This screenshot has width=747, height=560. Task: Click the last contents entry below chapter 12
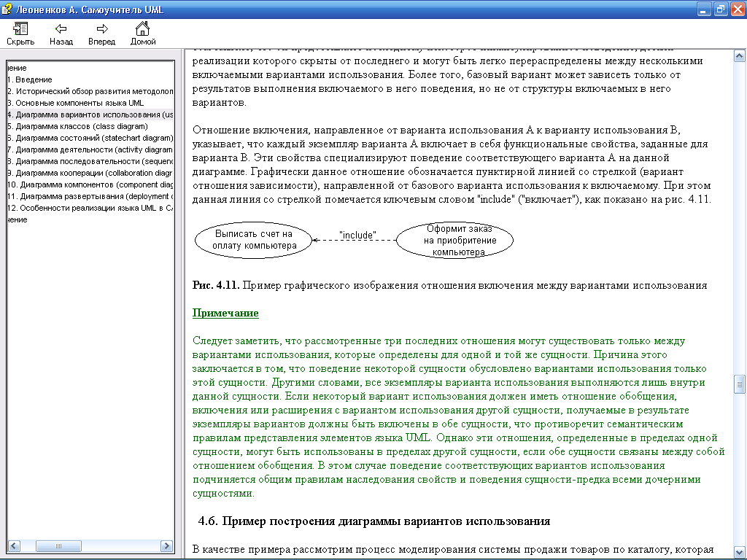pyautogui.click(x=18, y=219)
